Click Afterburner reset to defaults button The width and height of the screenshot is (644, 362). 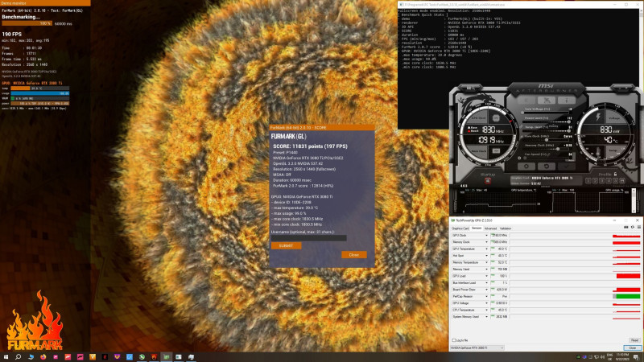pos(547,167)
